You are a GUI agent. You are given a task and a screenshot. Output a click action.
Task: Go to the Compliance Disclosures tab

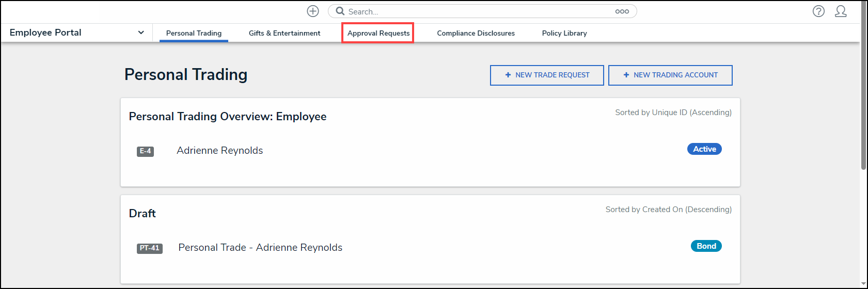point(476,33)
